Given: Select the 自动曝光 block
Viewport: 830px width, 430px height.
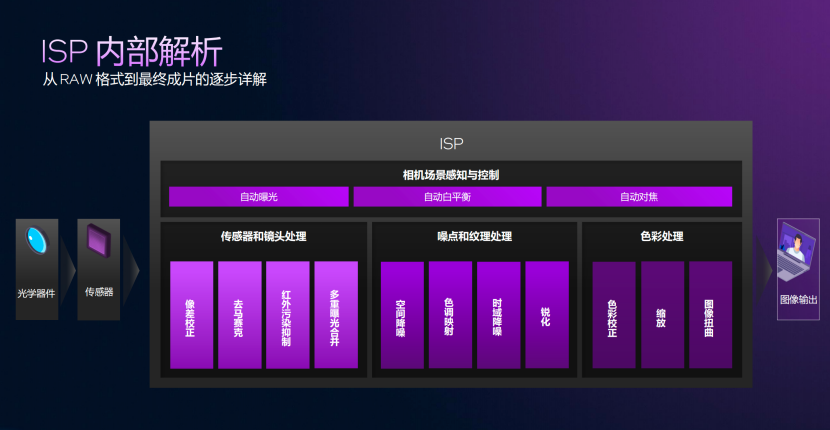Looking at the screenshot, I should pos(258,197).
